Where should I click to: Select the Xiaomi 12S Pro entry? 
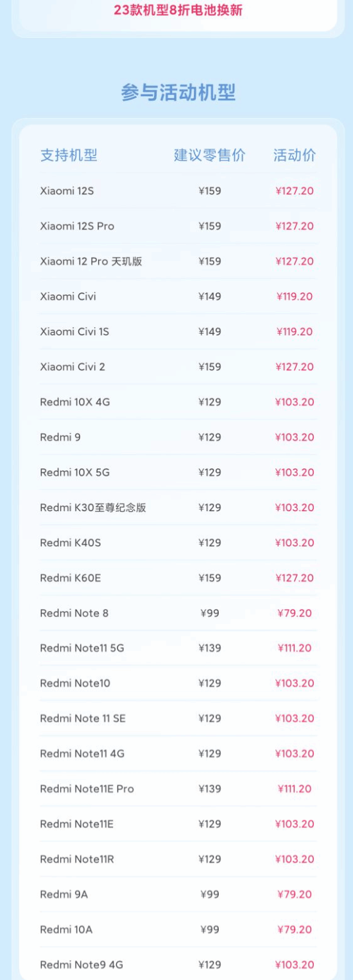point(178,226)
